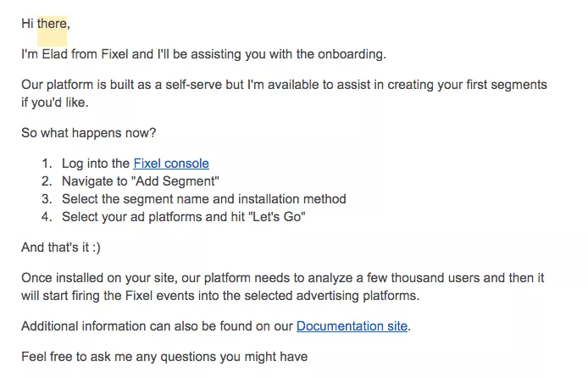
Task: Click the "Select your ad platforms" step
Action: (183, 217)
